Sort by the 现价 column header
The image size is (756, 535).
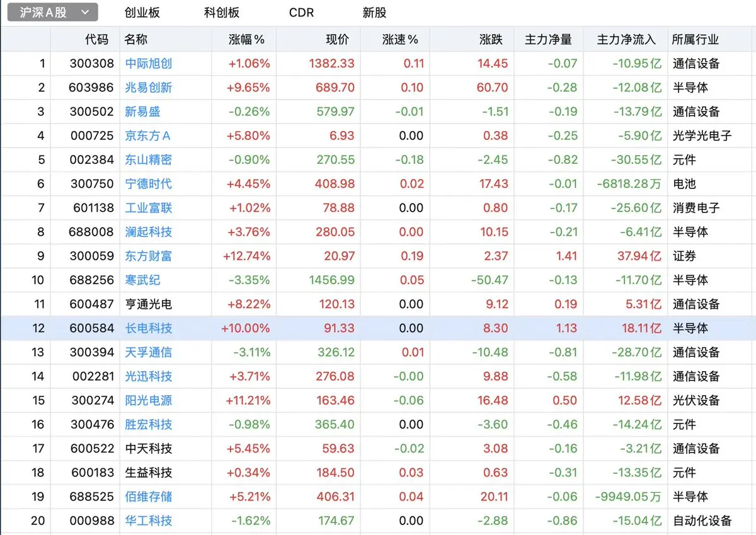(x=337, y=39)
